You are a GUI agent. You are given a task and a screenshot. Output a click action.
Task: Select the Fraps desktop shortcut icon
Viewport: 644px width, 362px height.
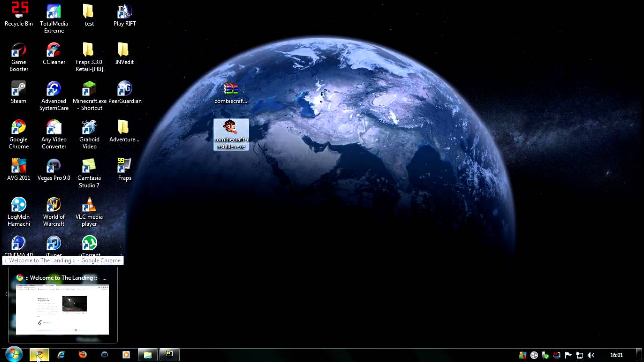pyautogui.click(x=124, y=170)
